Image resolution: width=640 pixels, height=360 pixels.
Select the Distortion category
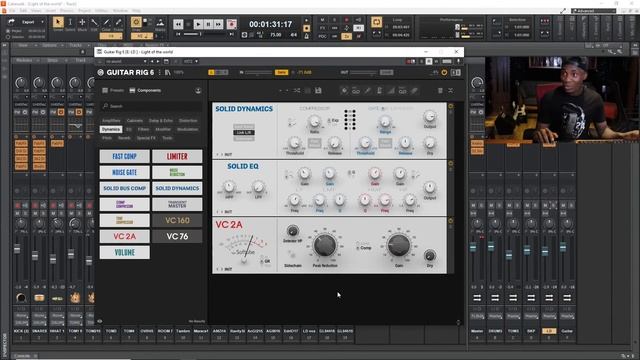click(x=188, y=121)
